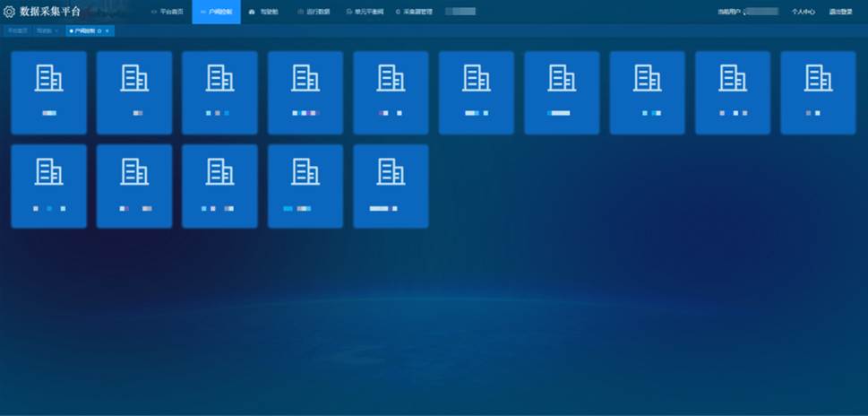Image resolution: width=868 pixels, height=416 pixels.
Task: Open the 单元平衡阀 menu item
Action: [365, 12]
